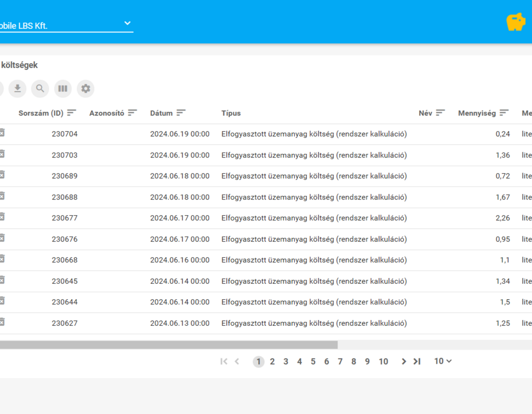Go to page 5
532x414 pixels.
tap(313, 362)
